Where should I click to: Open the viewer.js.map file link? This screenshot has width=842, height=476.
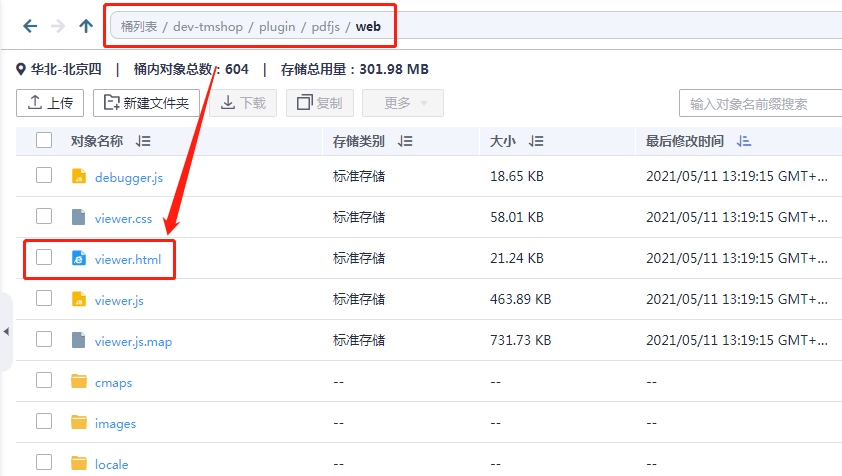[133, 342]
